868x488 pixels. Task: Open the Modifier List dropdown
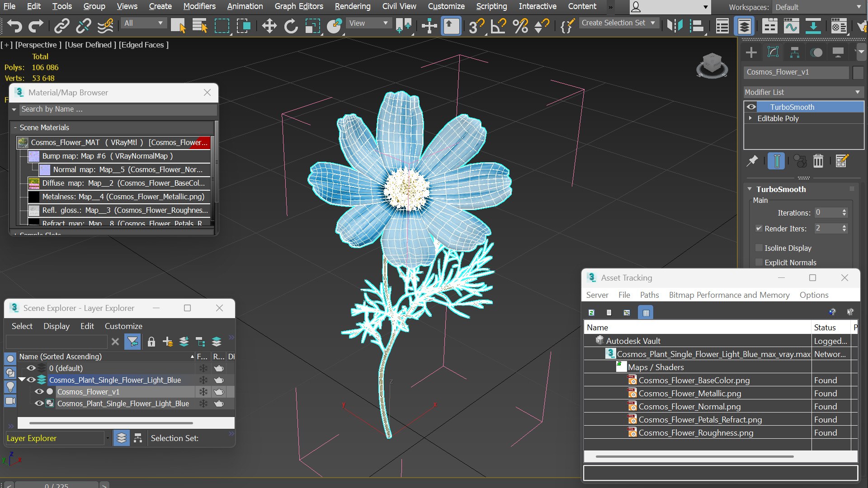pyautogui.click(x=803, y=92)
